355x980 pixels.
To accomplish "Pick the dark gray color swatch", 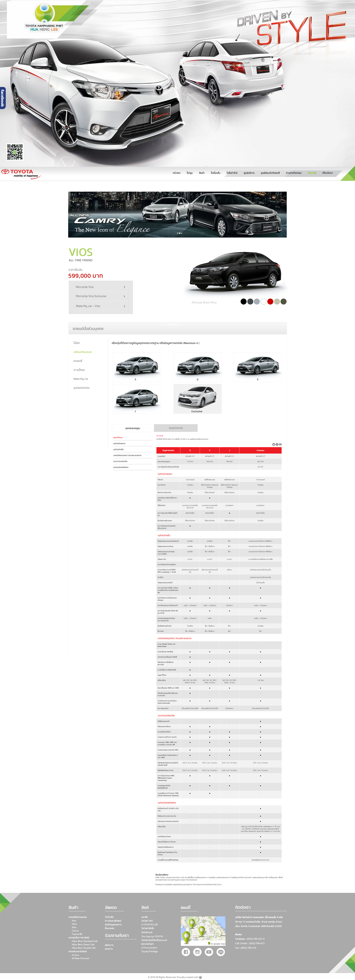I will tap(250, 302).
